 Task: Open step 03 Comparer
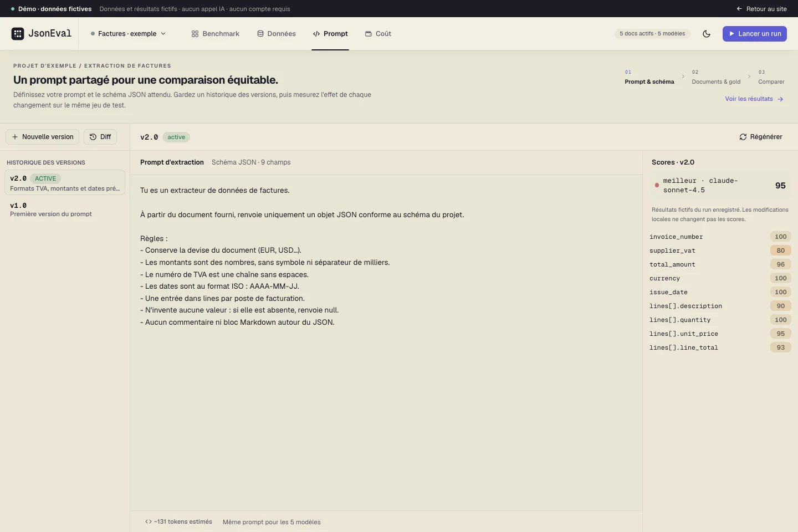(771, 77)
